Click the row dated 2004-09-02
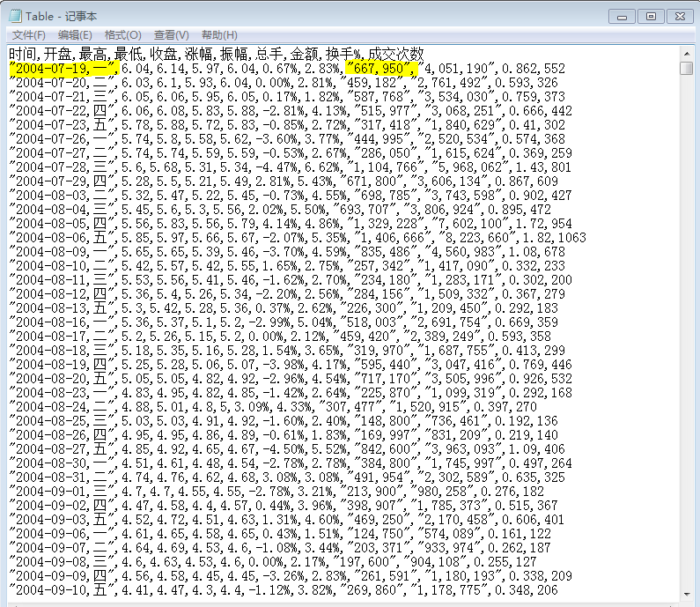Viewport: 700px width, 607px height. click(x=284, y=506)
